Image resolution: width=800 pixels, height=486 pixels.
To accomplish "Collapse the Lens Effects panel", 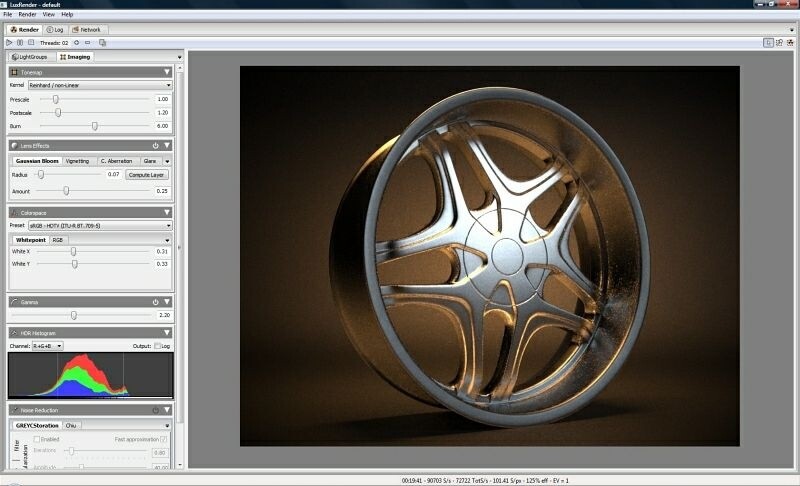I will click(167, 146).
